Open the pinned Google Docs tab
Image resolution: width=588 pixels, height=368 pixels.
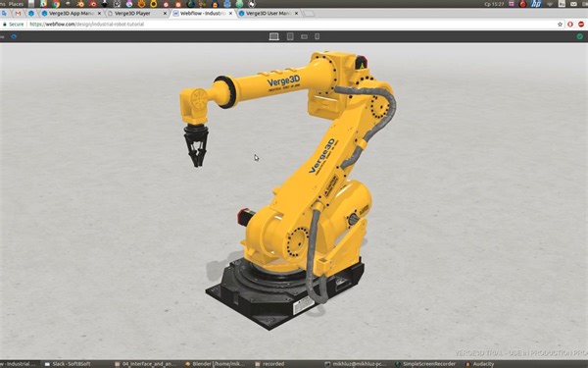(x=5, y=13)
